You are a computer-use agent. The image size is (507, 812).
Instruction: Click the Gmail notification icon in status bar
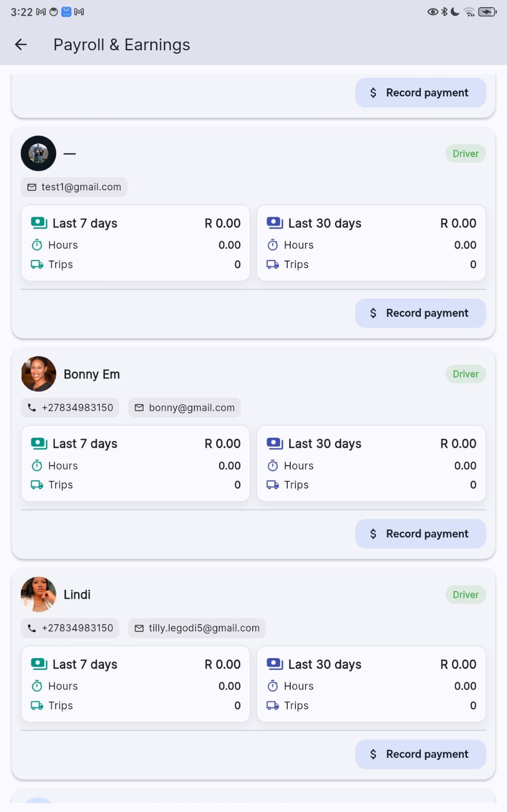click(x=41, y=12)
